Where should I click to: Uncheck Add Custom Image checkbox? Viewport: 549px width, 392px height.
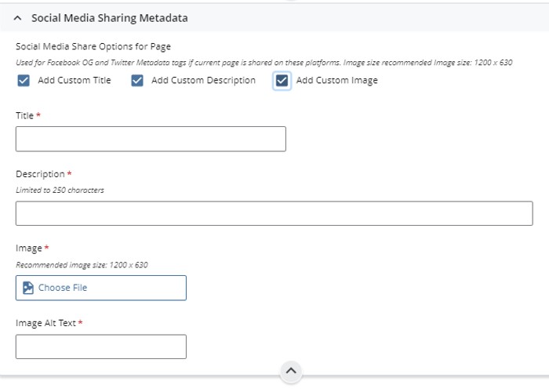pos(282,81)
